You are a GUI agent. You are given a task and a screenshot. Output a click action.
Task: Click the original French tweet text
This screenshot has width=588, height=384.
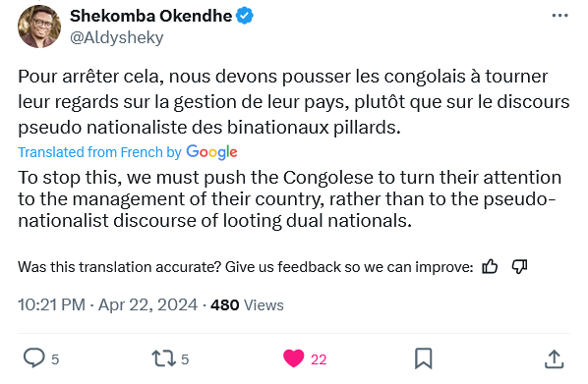[294, 102]
